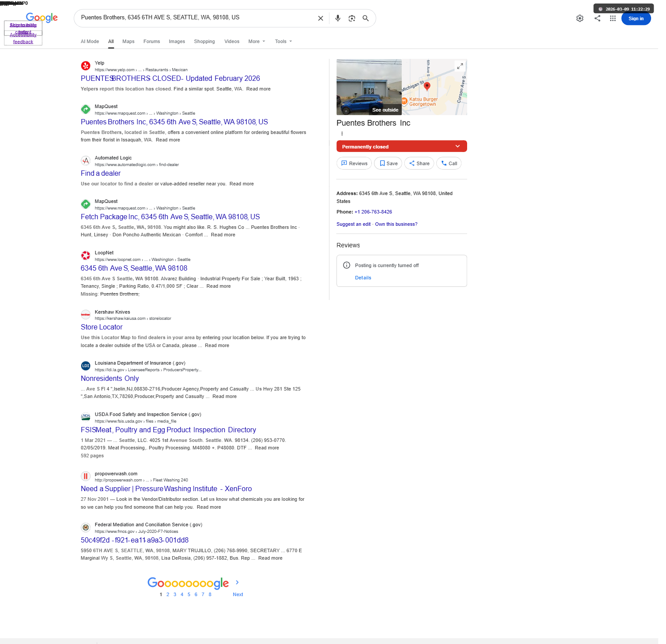Click Own this business link
Screen dimensions: 666x644
(x=396, y=224)
